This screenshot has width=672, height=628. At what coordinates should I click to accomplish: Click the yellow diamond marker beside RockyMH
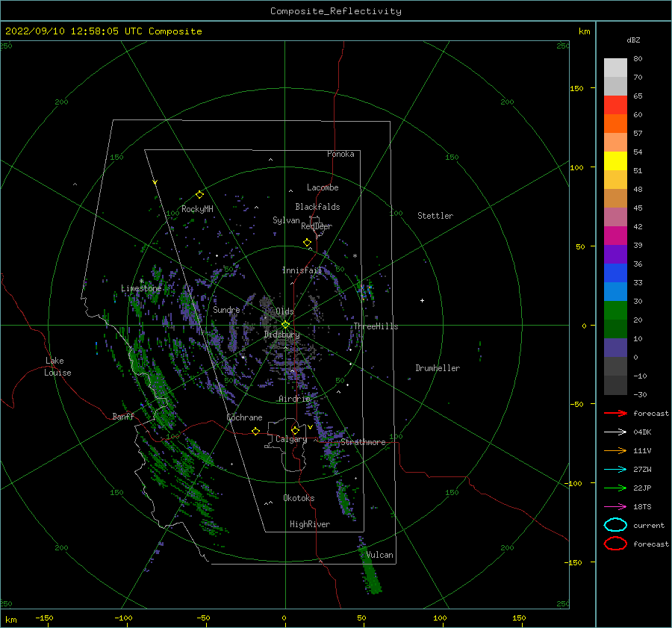click(x=199, y=195)
